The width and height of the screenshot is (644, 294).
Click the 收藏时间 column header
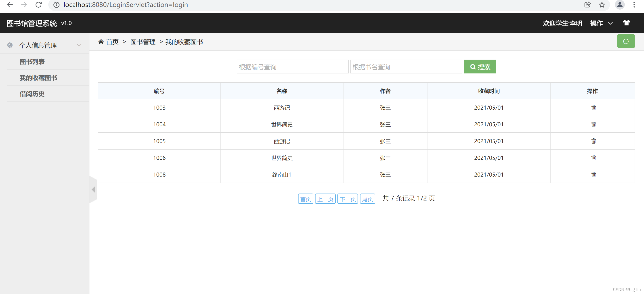click(x=489, y=91)
